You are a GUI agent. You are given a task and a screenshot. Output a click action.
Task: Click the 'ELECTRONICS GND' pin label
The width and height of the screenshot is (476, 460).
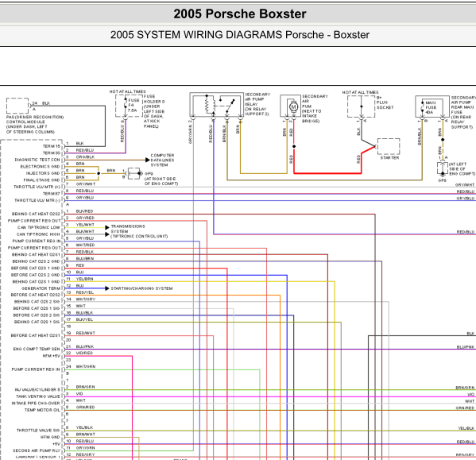40,167
